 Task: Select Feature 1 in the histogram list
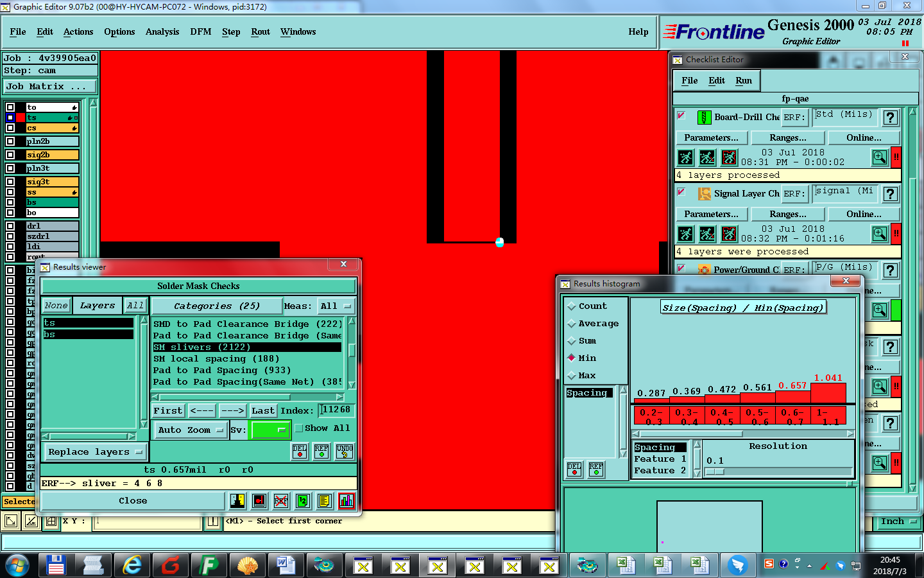[x=660, y=459]
